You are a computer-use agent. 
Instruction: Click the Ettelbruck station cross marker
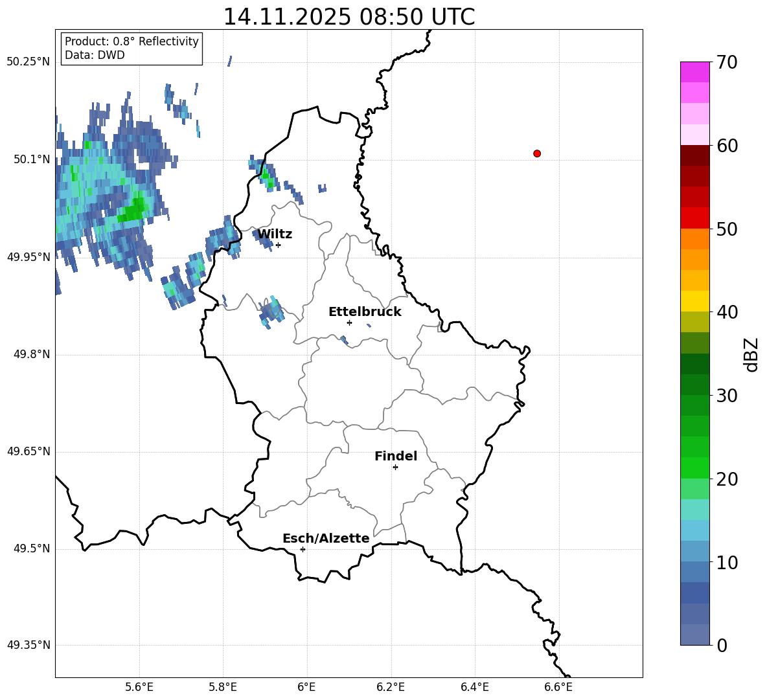[349, 322]
